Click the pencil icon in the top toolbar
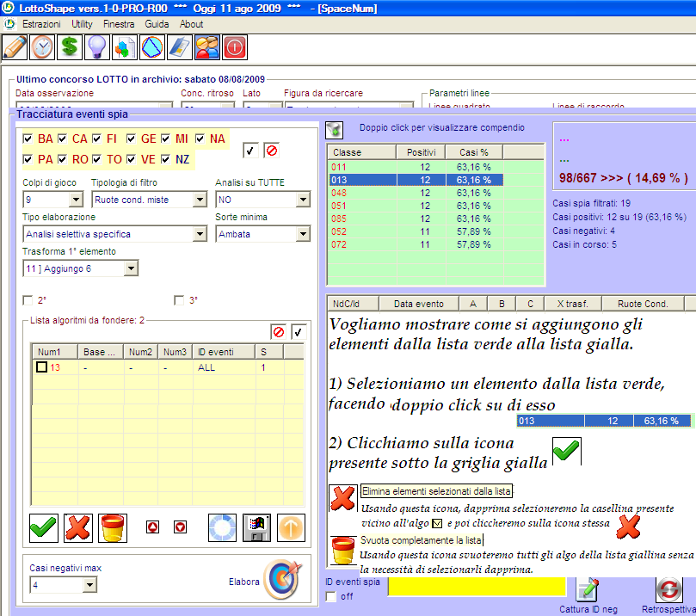Viewport: 696px width, 616px height. [15, 47]
